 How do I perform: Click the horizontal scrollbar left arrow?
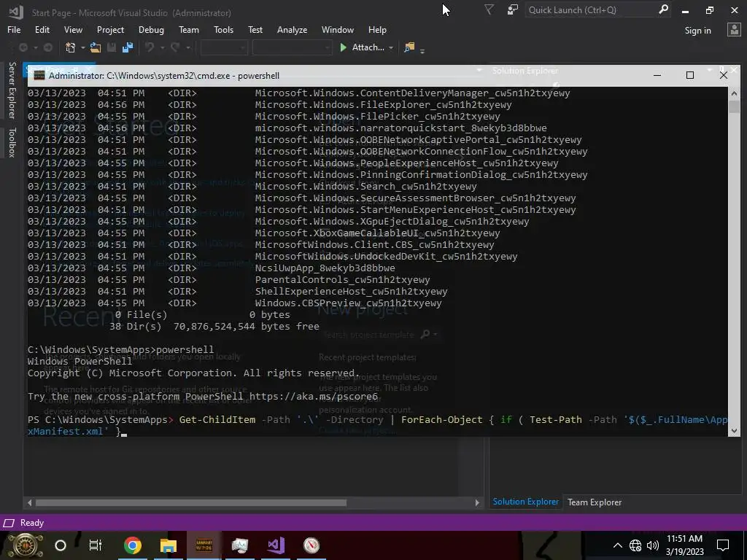(29, 502)
